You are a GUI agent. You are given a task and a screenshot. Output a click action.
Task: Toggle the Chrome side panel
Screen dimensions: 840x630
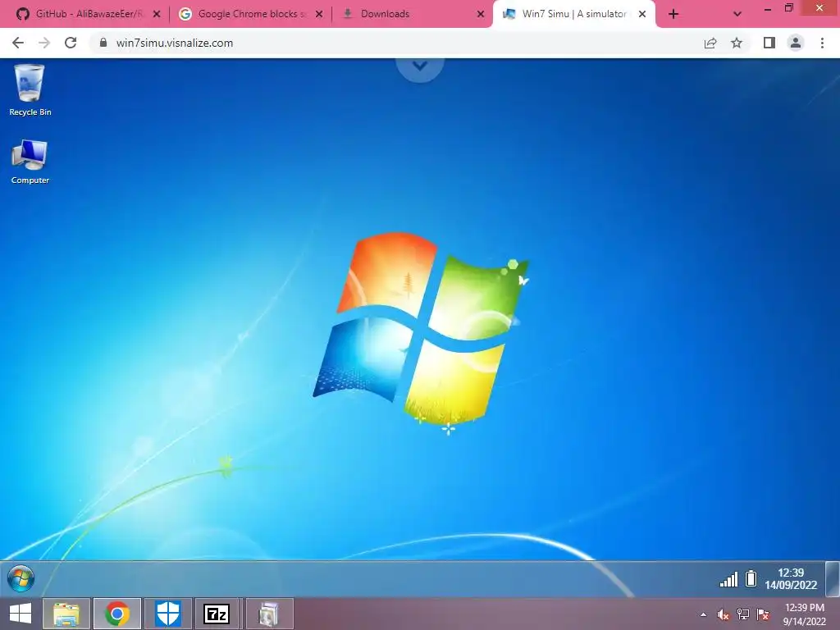pos(769,43)
